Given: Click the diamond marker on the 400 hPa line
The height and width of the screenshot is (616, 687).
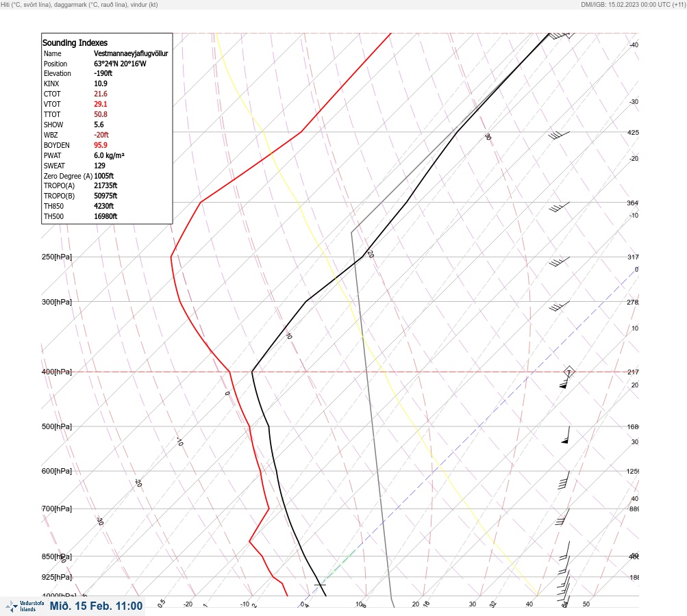Looking at the screenshot, I should 569,372.
